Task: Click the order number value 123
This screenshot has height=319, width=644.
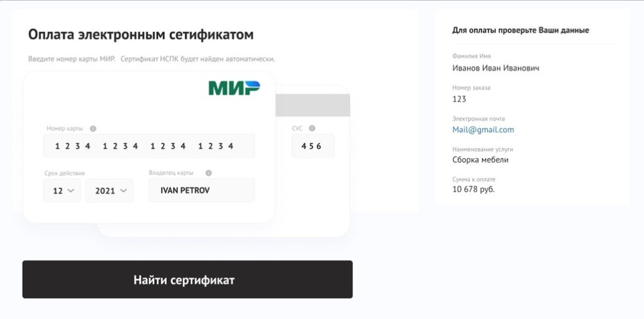Action: pyautogui.click(x=459, y=99)
